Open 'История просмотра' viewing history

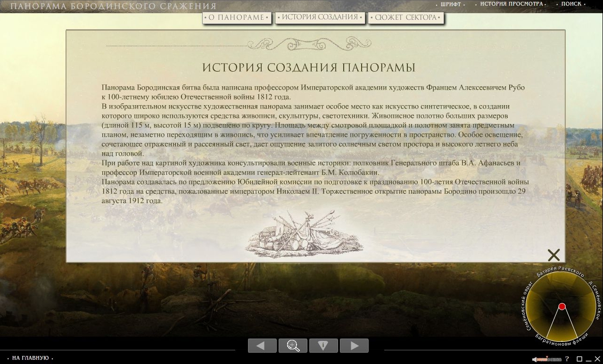point(512,4)
